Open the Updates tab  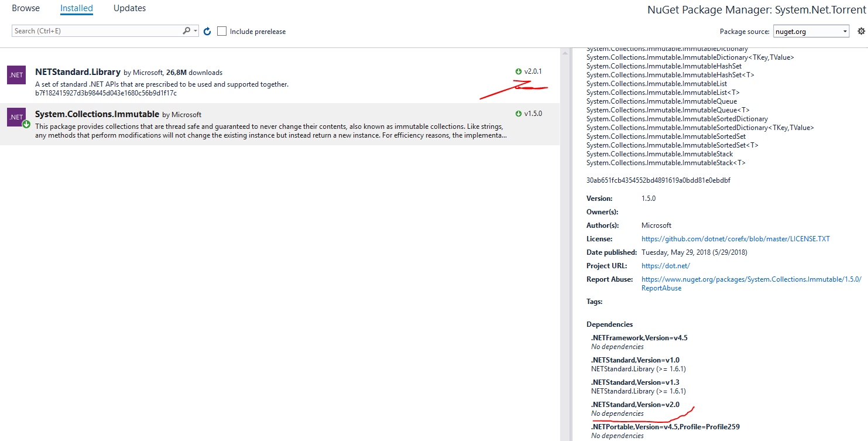pos(130,8)
